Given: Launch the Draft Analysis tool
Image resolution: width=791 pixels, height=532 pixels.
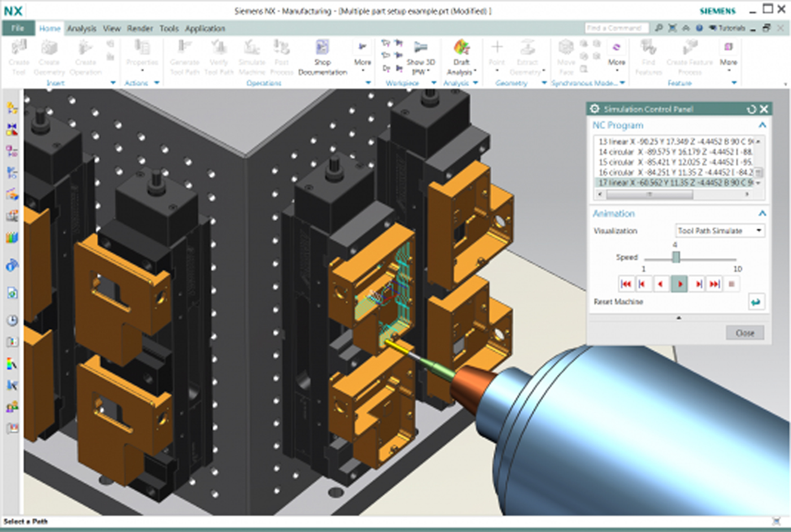Looking at the screenshot, I should (x=461, y=56).
